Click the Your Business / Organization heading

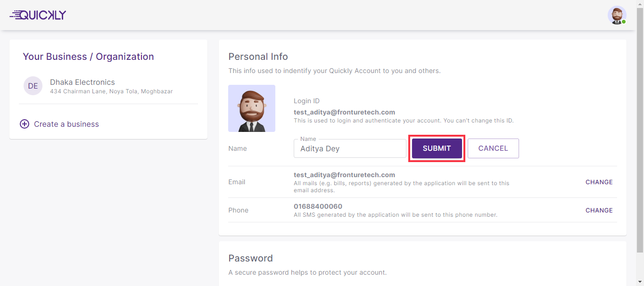coord(88,57)
